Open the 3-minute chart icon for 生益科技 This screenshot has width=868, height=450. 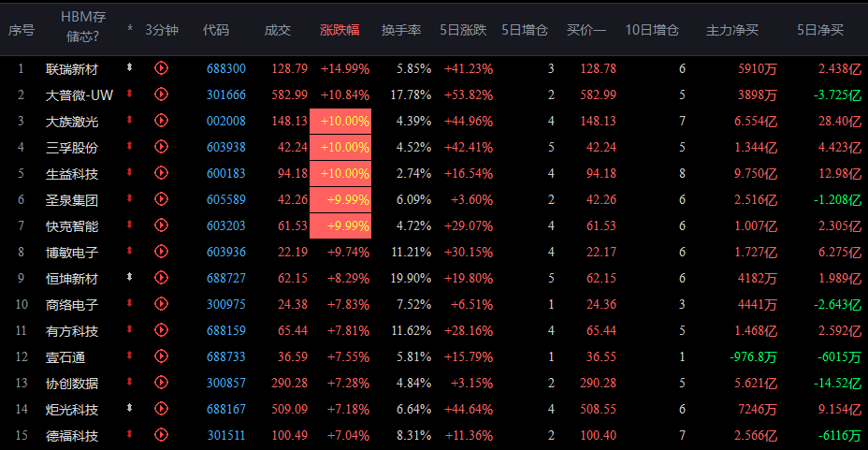161,173
